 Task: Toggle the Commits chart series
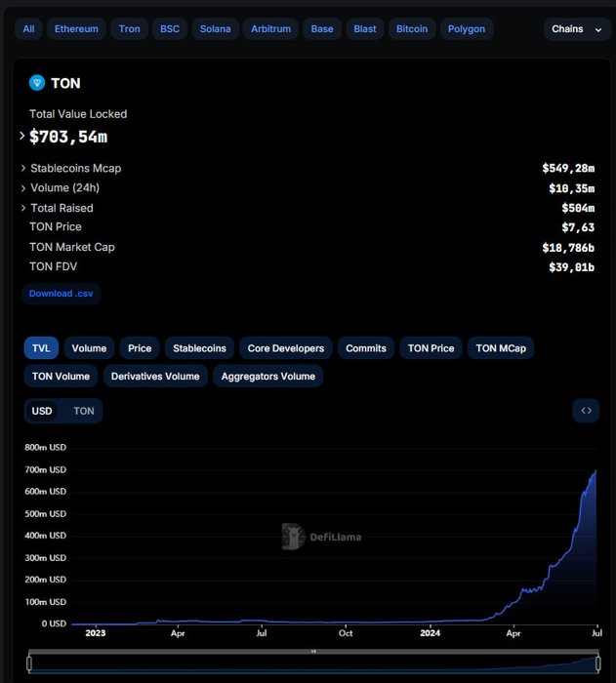pyautogui.click(x=366, y=348)
